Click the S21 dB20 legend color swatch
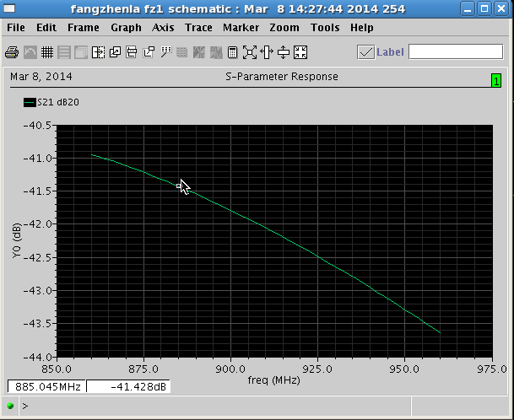The height and width of the screenshot is (420, 514). tap(30, 103)
